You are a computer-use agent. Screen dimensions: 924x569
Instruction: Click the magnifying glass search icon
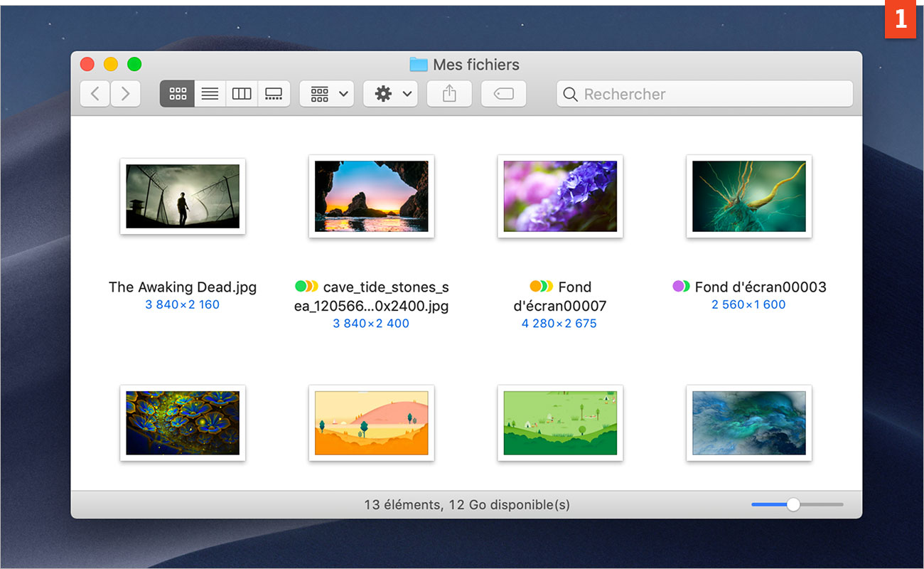click(570, 94)
